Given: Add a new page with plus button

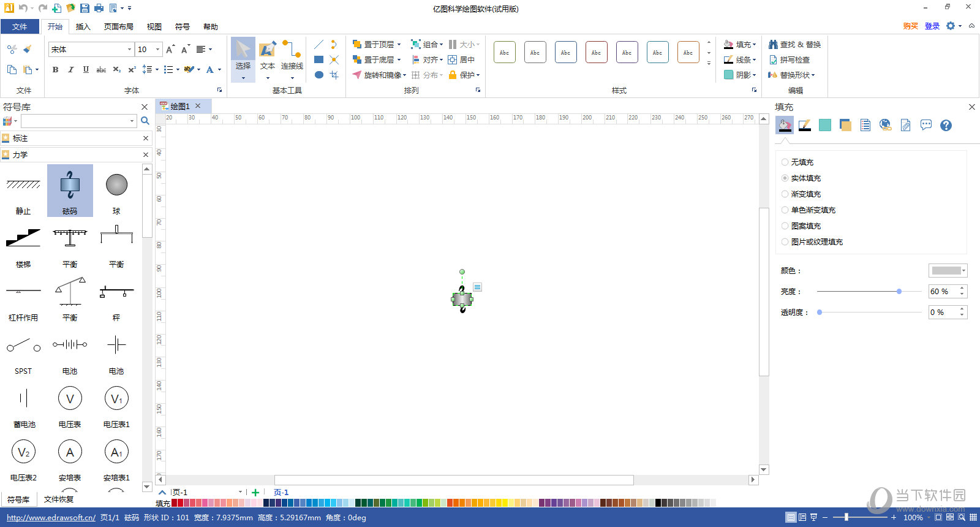Looking at the screenshot, I should tap(255, 492).
